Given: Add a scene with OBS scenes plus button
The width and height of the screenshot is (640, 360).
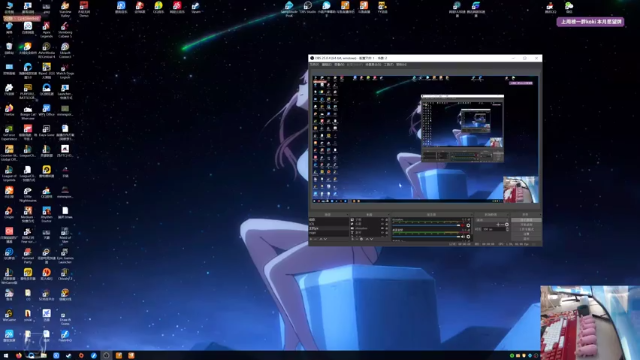Looking at the screenshot, I should (311, 239).
